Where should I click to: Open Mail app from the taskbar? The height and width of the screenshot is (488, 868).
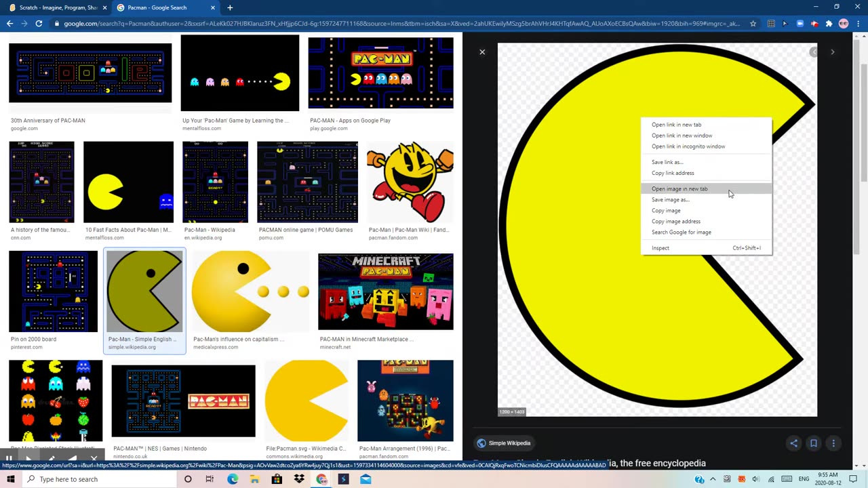[x=366, y=479]
